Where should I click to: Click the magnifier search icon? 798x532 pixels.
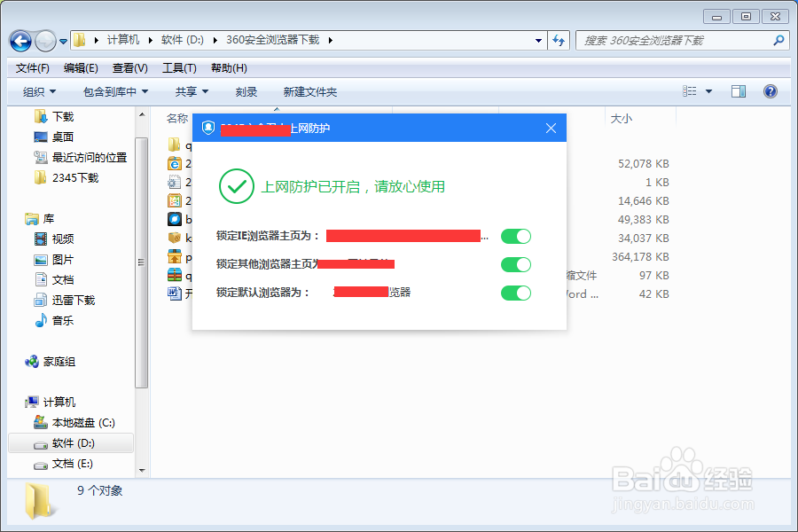tap(778, 40)
